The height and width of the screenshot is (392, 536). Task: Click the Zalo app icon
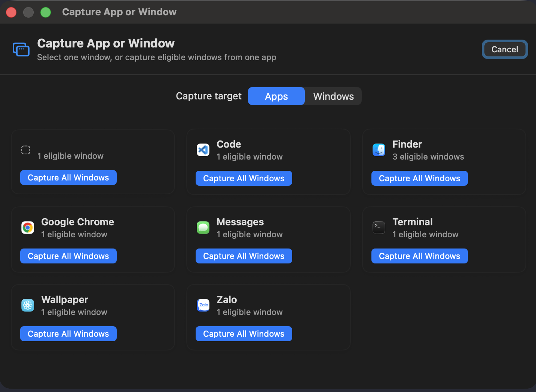coord(203,305)
